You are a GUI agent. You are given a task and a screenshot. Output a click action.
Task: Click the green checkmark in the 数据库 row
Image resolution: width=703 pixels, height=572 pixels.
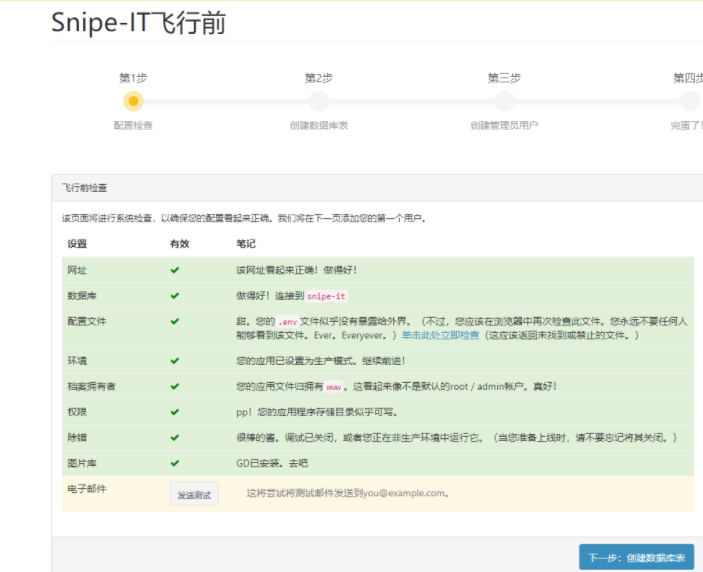pos(175,295)
